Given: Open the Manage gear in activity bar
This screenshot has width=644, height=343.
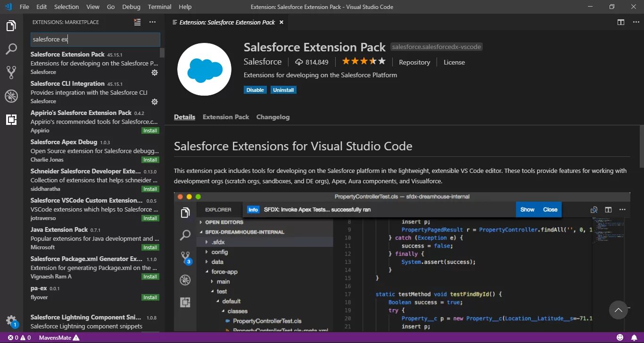Looking at the screenshot, I should [x=11, y=321].
